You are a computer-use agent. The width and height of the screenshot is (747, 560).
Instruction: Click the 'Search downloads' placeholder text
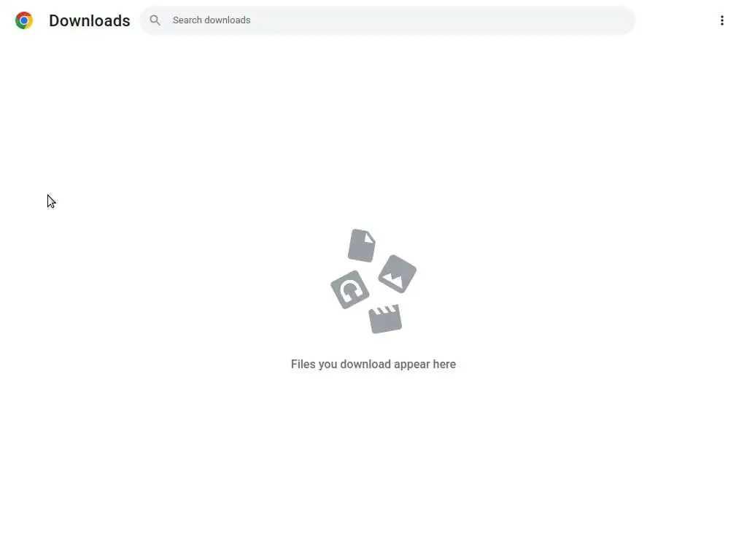[x=212, y=20]
